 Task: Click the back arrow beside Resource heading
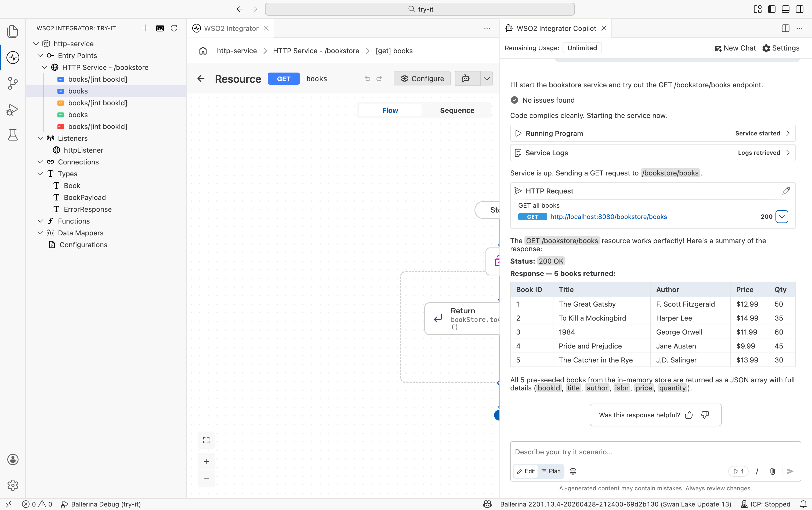[x=201, y=78]
